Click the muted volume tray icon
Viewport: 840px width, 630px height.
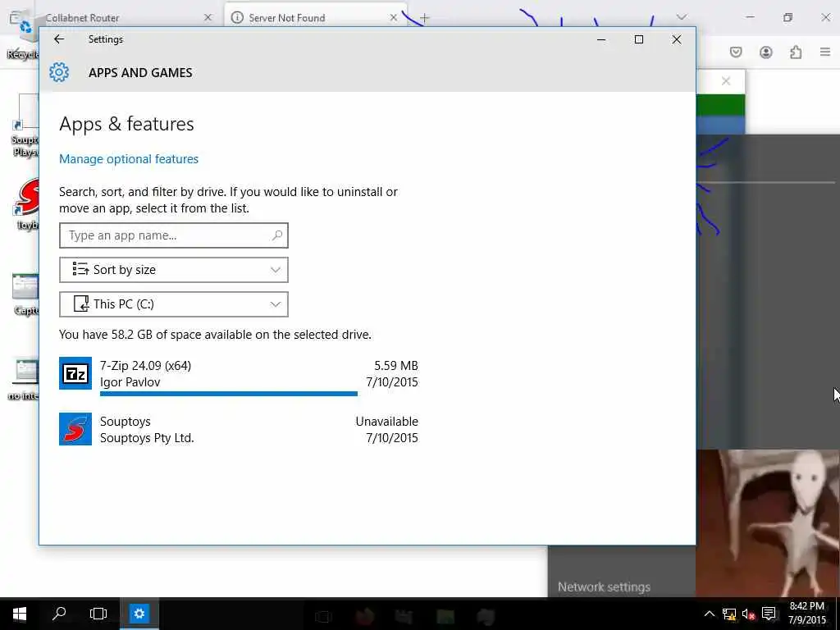pyautogui.click(x=748, y=614)
